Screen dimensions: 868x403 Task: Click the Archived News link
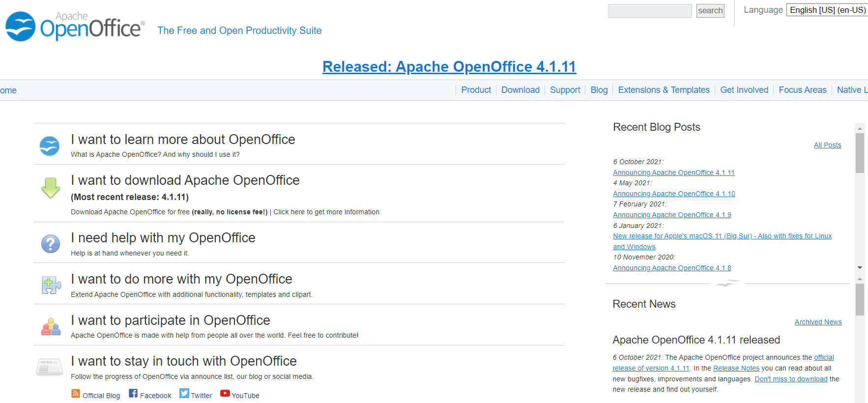coord(818,322)
